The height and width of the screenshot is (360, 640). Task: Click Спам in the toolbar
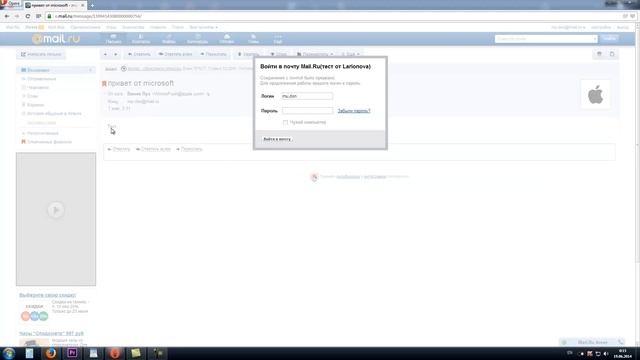coord(278,54)
